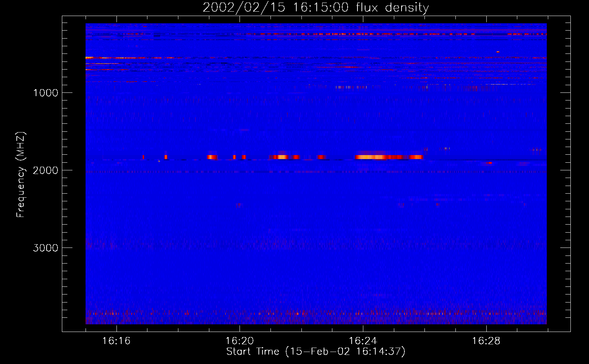589x364 pixels.
Task: Click the 'Start Time (15-Feb-02 16:14:37)' axis label
Action: coord(316,352)
